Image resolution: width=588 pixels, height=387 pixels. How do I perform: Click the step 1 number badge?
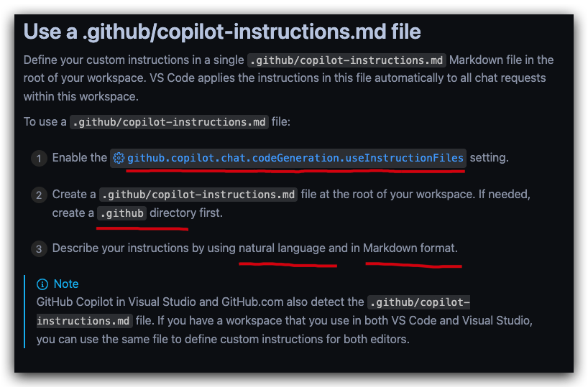[39, 159]
